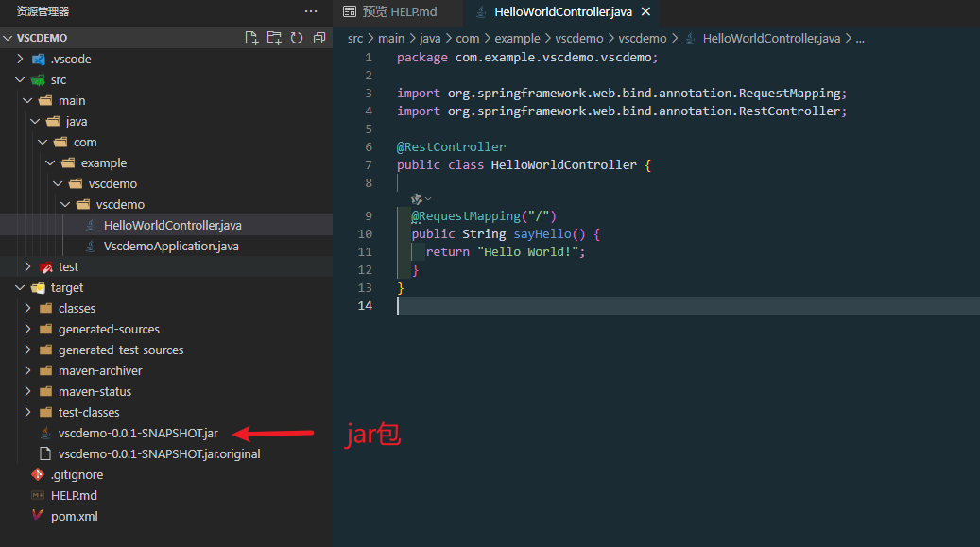Screen dimensions: 980x547
Task: Click the New File icon in explorer header
Action: (251, 38)
